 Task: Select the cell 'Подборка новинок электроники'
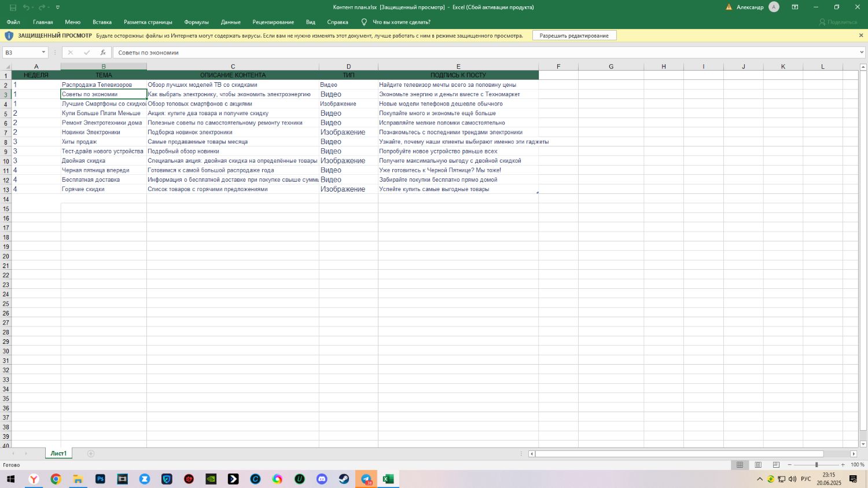pyautogui.click(x=233, y=133)
